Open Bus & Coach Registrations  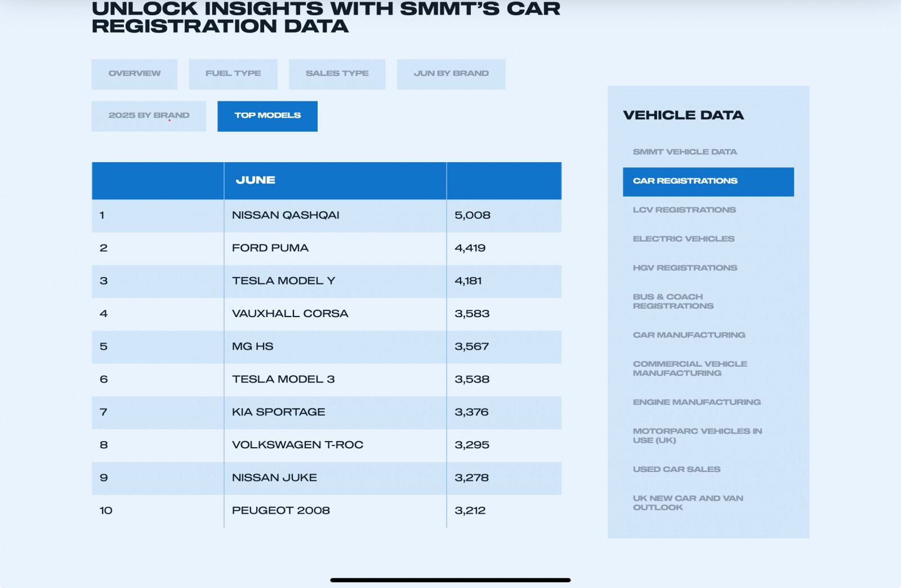click(673, 301)
